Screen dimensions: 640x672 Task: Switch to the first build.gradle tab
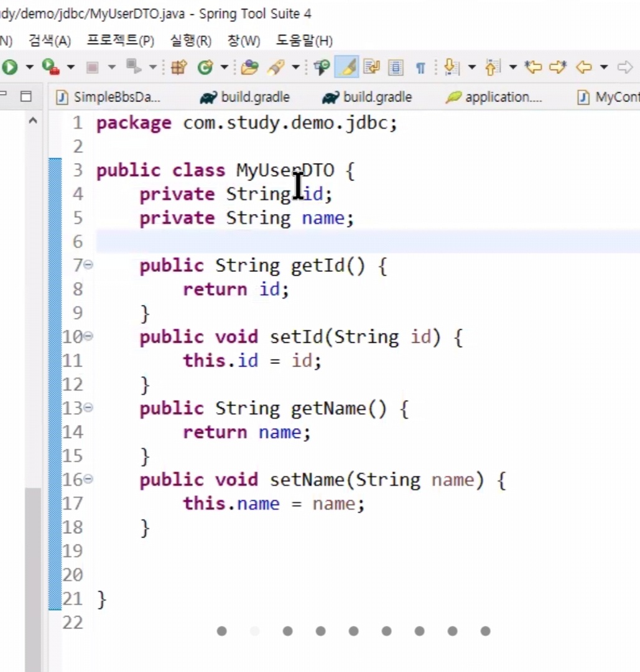(244, 97)
